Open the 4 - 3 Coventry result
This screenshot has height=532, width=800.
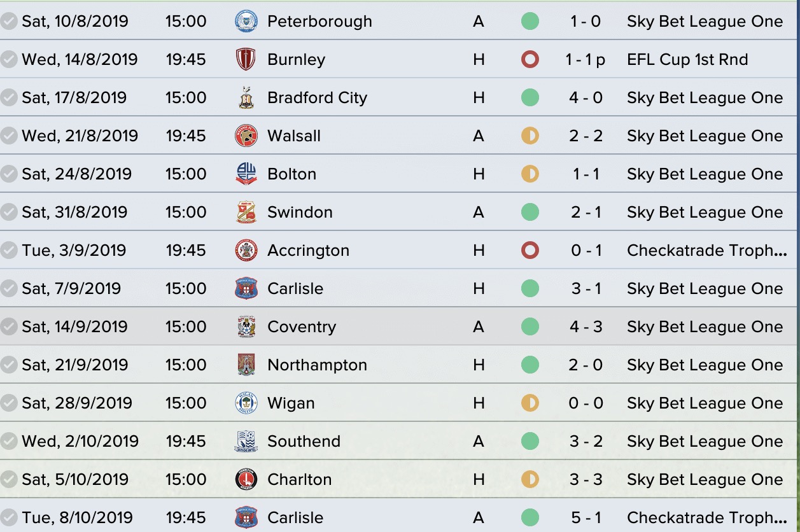tap(586, 326)
